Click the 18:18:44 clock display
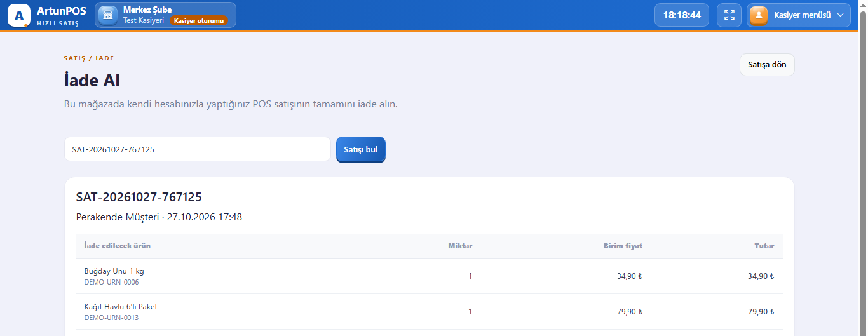Screen dimensions: 868x336 pyautogui.click(x=682, y=15)
